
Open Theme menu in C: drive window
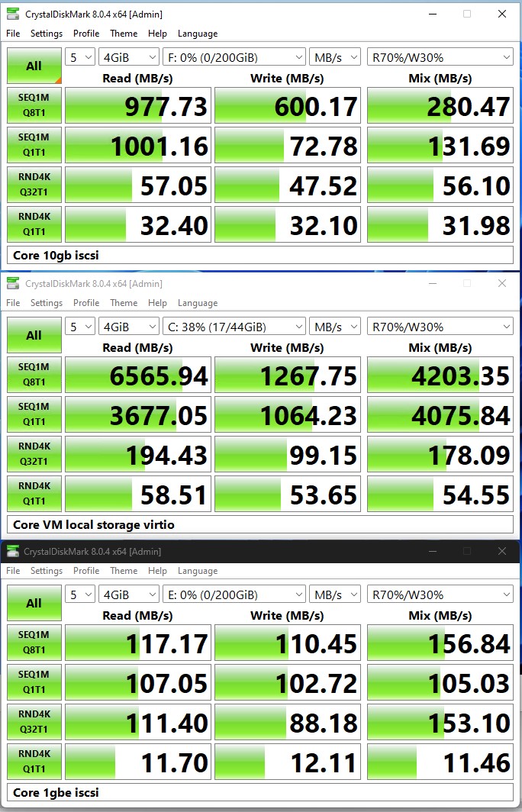tap(124, 302)
